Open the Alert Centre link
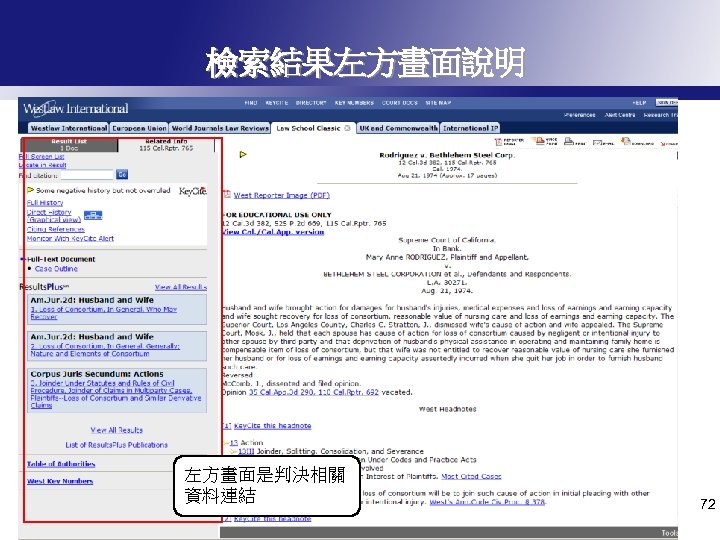This screenshot has height=540, width=720. click(620, 115)
